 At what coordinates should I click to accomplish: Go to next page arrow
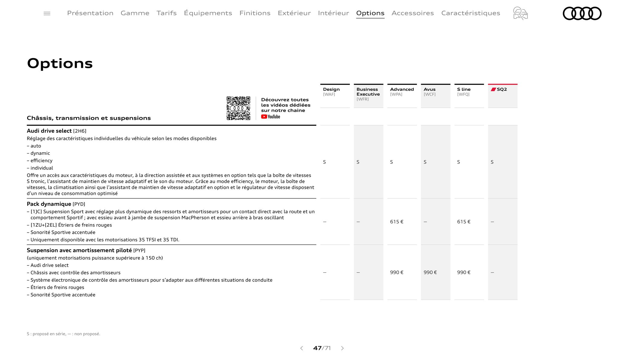pos(342,348)
